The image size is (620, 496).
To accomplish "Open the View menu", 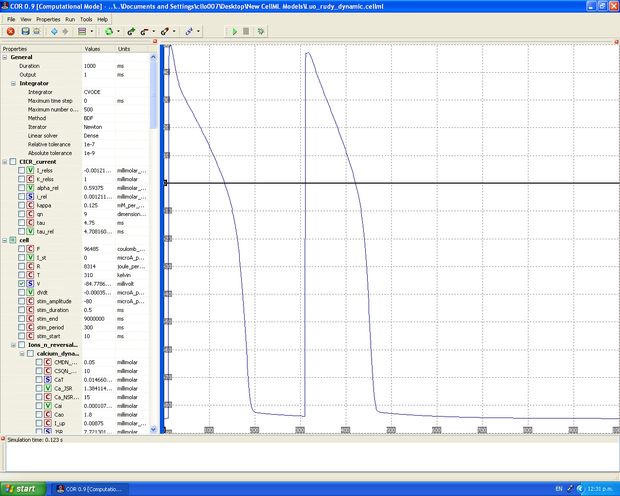I will (26, 19).
